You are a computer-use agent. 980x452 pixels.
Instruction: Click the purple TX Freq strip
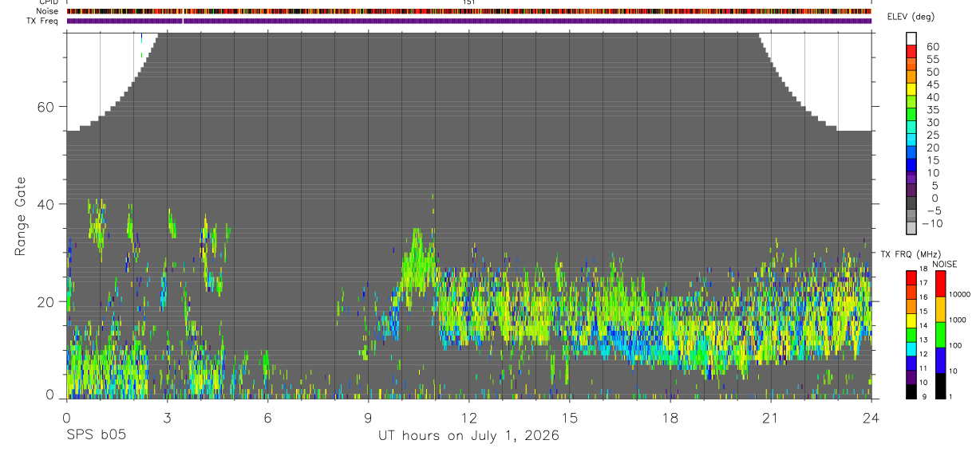(469, 21)
